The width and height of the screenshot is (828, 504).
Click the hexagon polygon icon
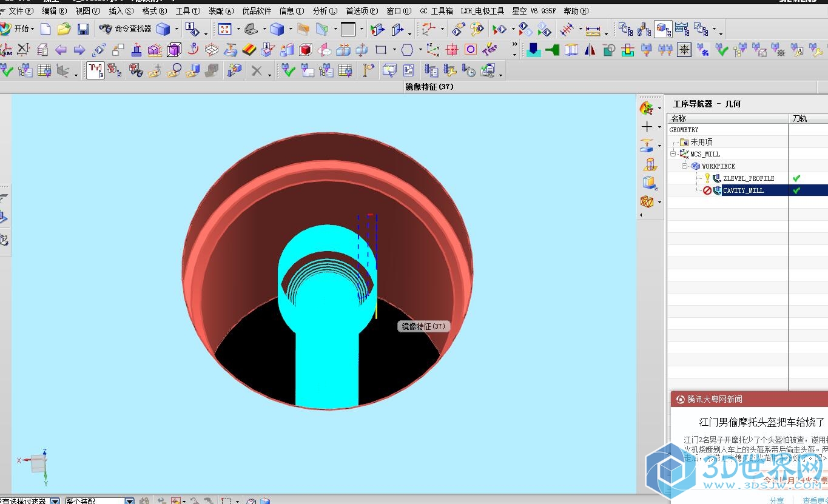(408, 50)
